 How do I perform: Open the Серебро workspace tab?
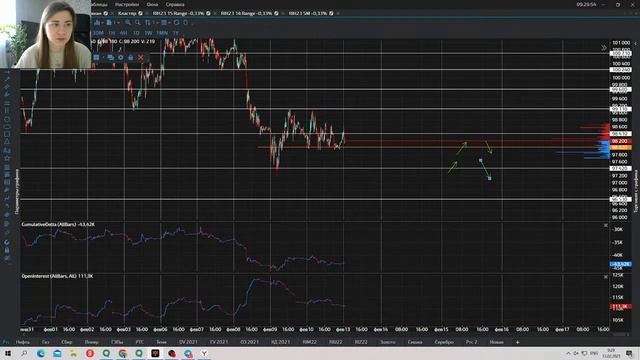point(444,342)
